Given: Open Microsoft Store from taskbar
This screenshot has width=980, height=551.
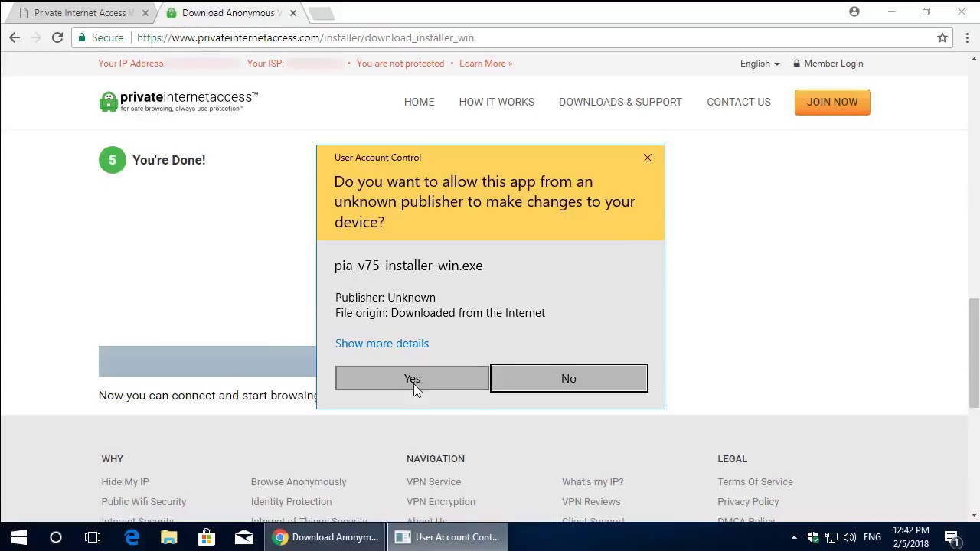Looking at the screenshot, I should tap(206, 537).
